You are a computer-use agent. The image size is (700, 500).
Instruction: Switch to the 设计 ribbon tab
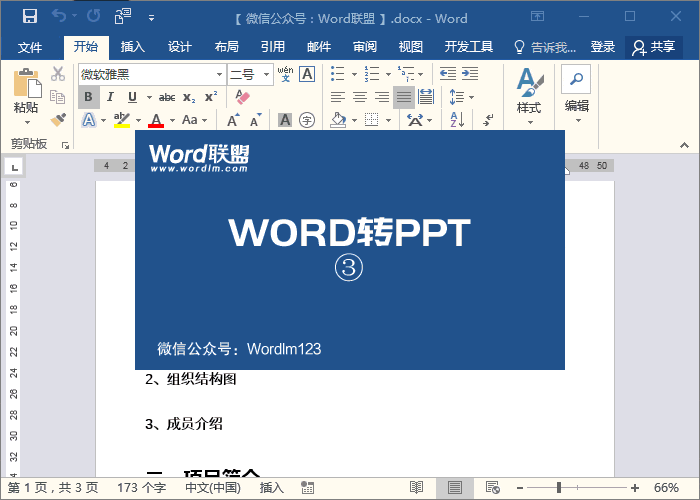[x=179, y=47]
